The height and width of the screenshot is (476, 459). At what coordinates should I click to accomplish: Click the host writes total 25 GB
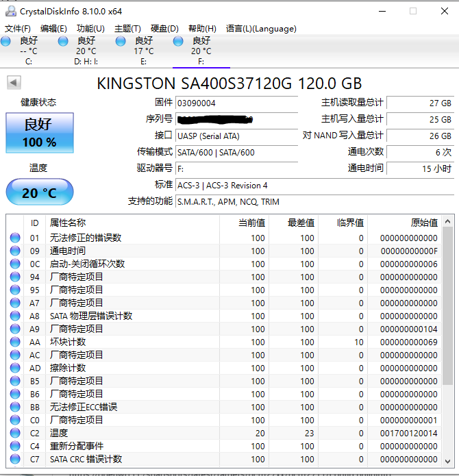tap(420, 119)
